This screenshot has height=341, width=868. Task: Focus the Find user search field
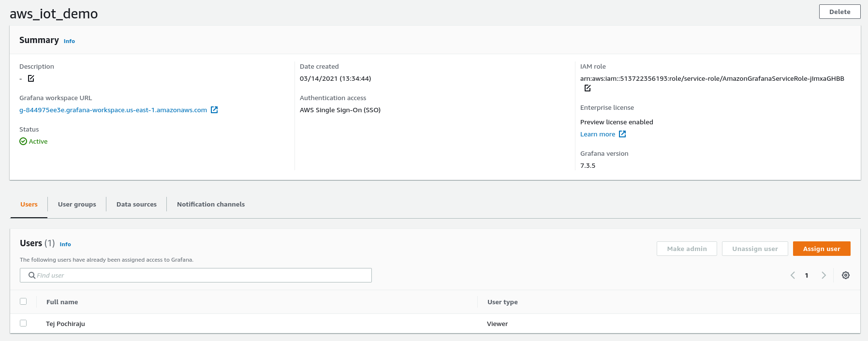(196, 275)
